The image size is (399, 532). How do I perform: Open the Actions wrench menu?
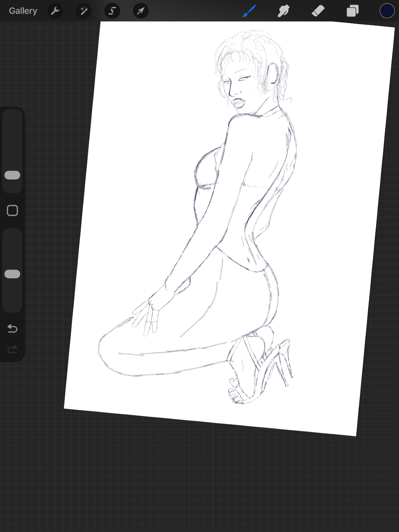point(55,11)
